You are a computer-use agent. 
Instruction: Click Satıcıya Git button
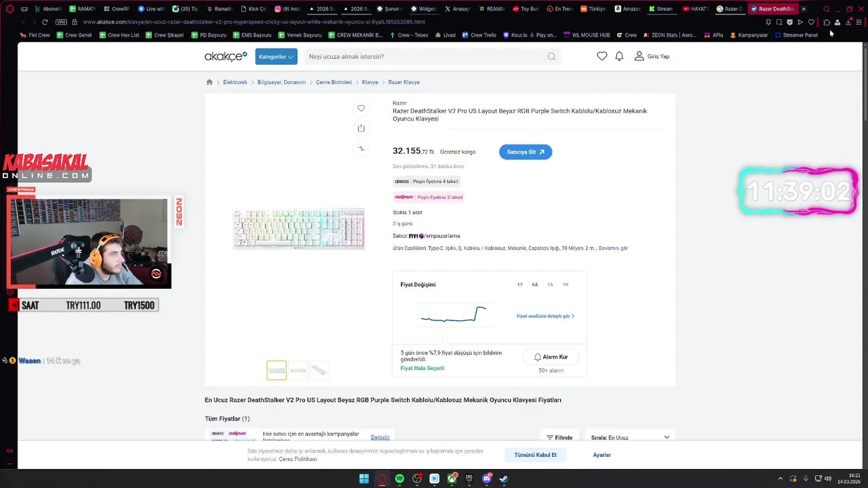tap(526, 152)
